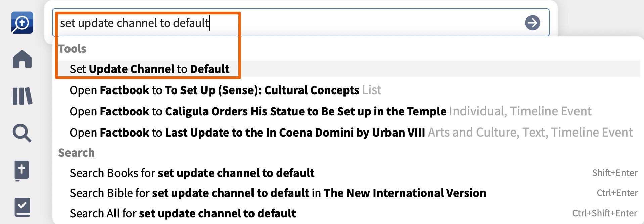The height and width of the screenshot is (224, 644).
Task: Click the Ctrl+Shift+Enter shortcut hint
Action: [604, 213]
